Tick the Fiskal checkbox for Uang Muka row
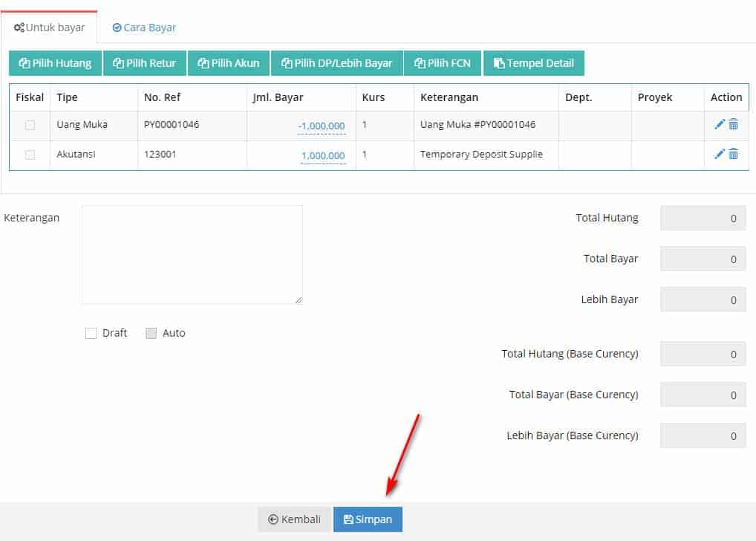The width and height of the screenshot is (756, 541). tap(30, 125)
